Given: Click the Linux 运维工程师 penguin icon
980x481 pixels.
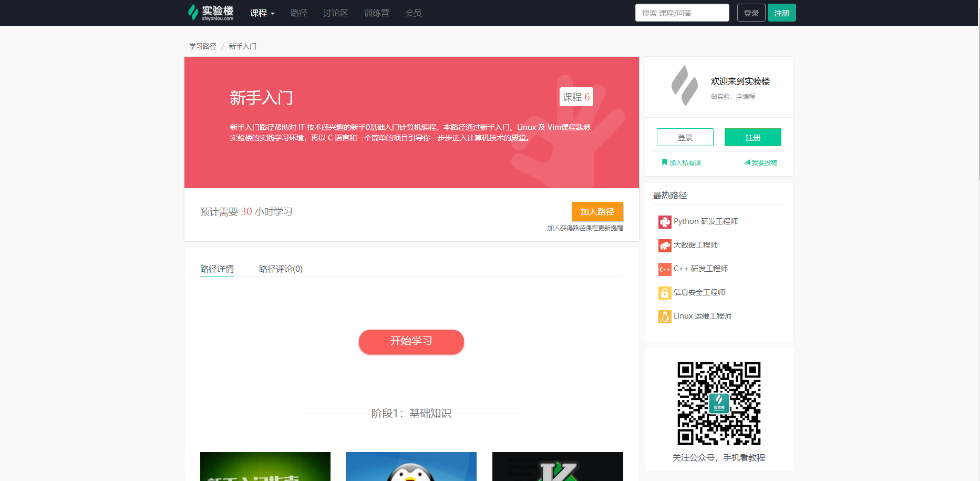Looking at the screenshot, I should [x=665, y=316].
